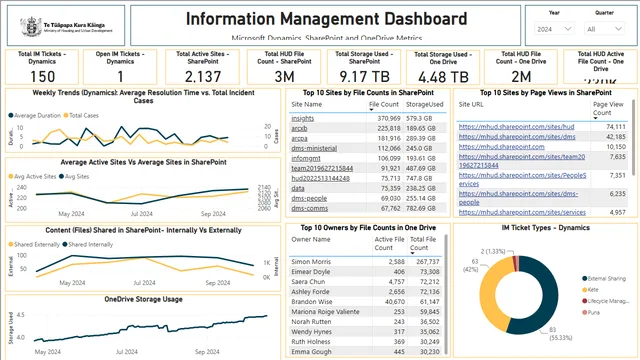This screenshot has height=360, width=640.
Task: Open the dms-ministerial site link
Action: pyautogui.click(x=314, y=148)
